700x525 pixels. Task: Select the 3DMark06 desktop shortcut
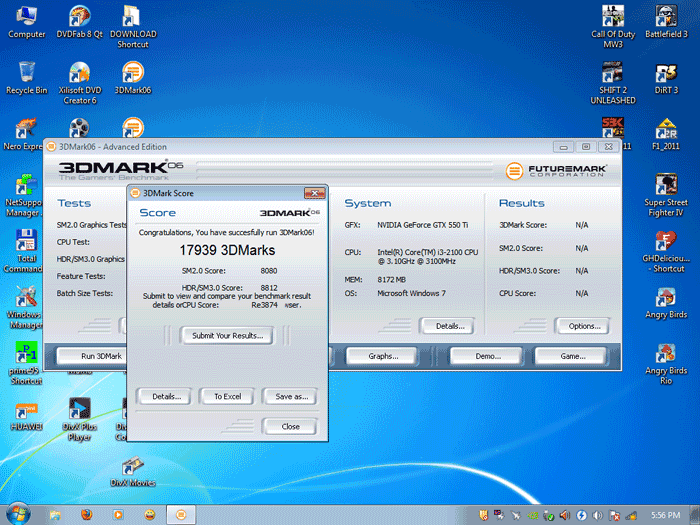133,78
